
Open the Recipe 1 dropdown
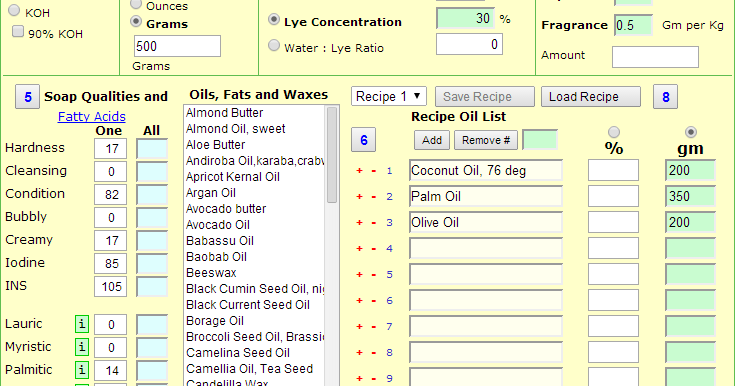[x=389, y=97]
